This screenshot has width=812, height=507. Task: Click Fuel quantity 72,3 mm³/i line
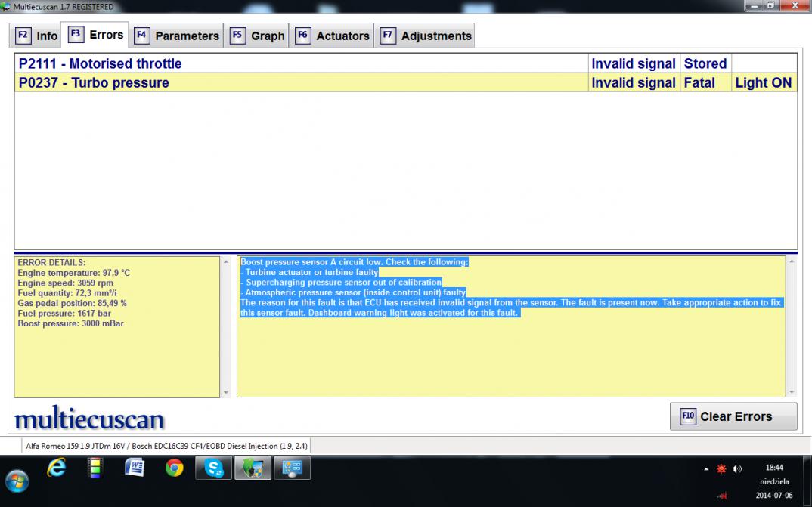tap(67, 293)
